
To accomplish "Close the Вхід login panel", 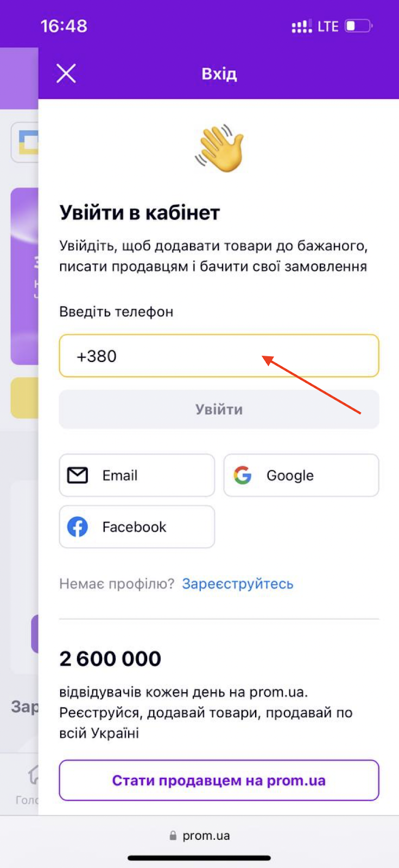I will pos(66,73).
